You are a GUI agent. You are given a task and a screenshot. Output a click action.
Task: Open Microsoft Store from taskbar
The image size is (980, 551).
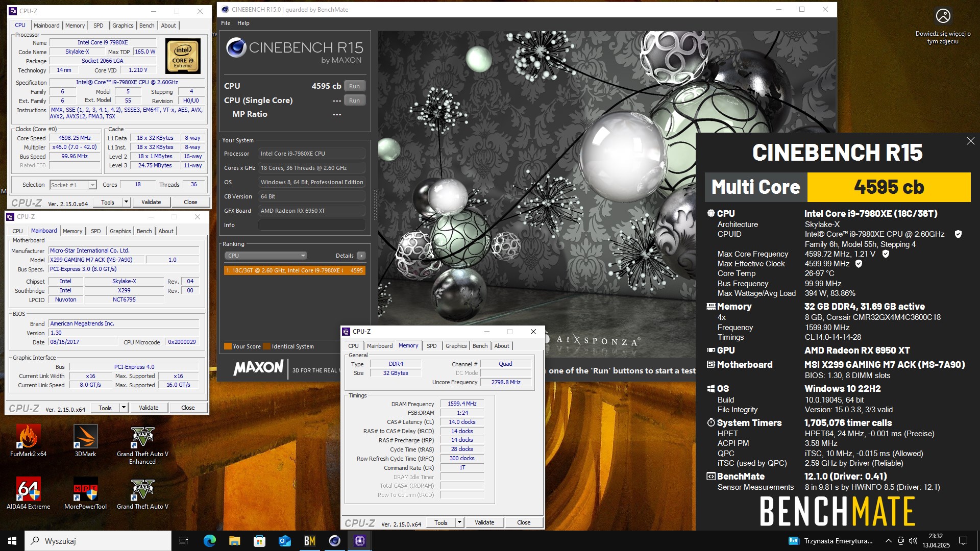tap(259, 541)
